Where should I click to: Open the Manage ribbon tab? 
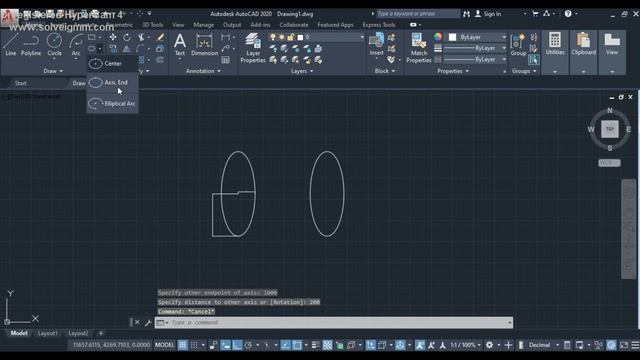click(x=204, y=25)
